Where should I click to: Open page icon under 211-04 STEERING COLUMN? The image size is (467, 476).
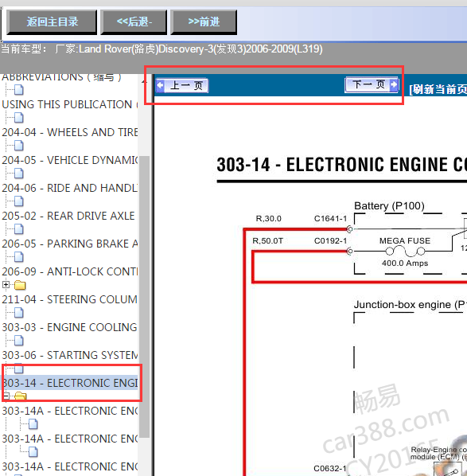click(19, 312)
